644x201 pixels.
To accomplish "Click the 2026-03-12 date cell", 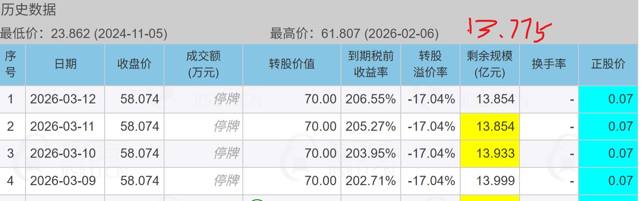I will point(63,99).
